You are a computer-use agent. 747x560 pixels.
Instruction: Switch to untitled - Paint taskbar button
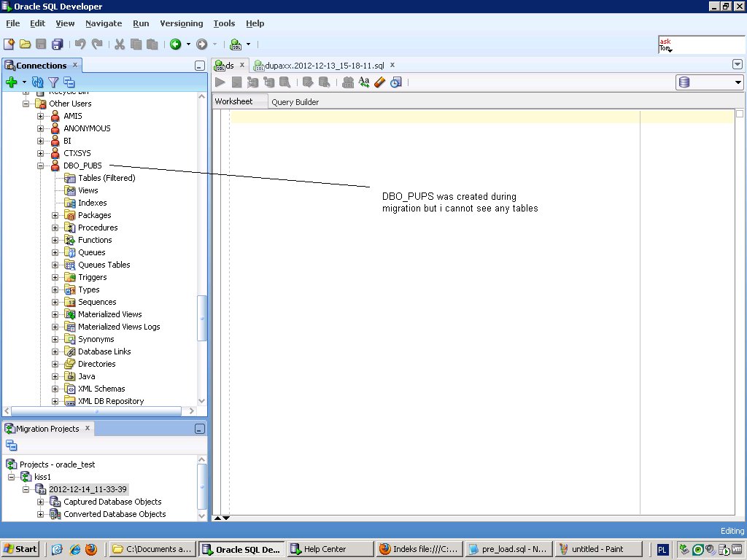[x=598, y=549]
